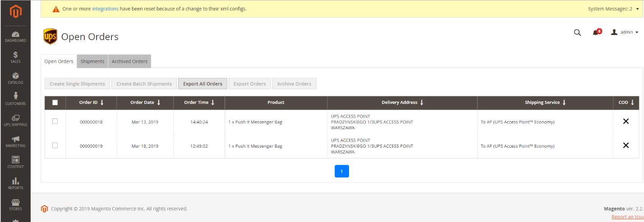Sort by Order ID column arrow

coord(102,103)
